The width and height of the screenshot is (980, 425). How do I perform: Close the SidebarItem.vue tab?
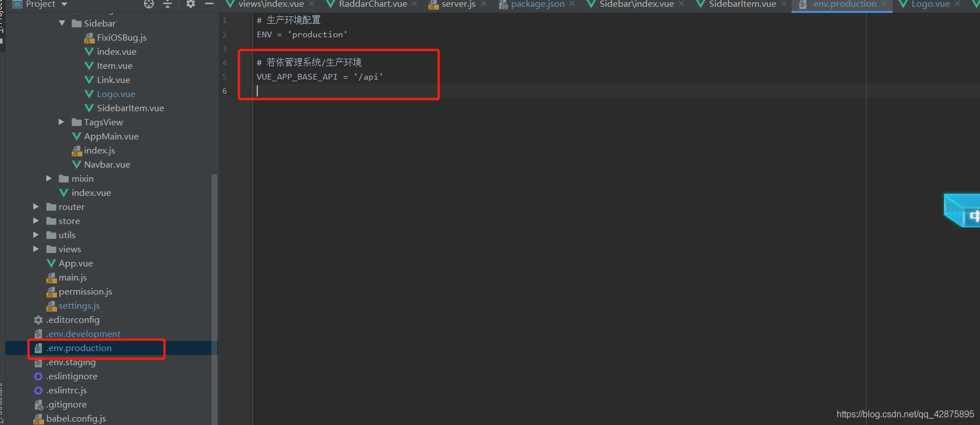point(784,4)
